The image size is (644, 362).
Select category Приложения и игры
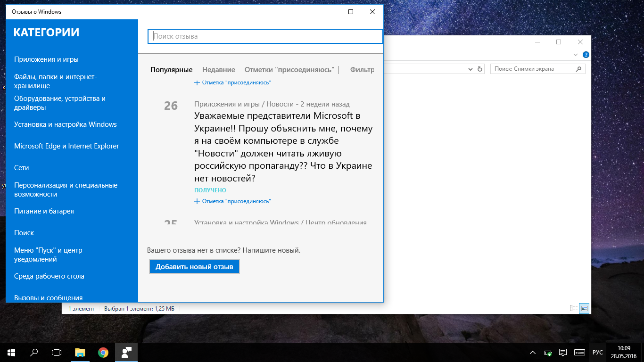pyautogui.click(x=46, y=59)
